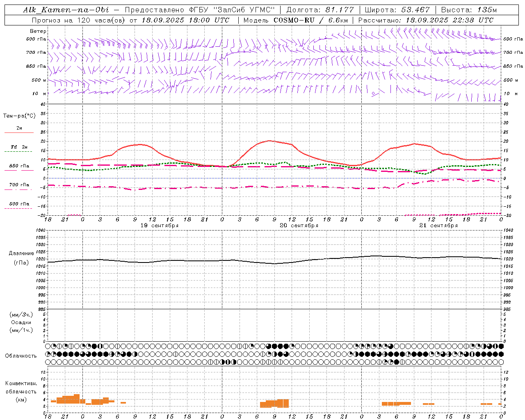Click the Облачность label
Image resolution: width=525 pixels, height=420 pixels.
[21, 356]
